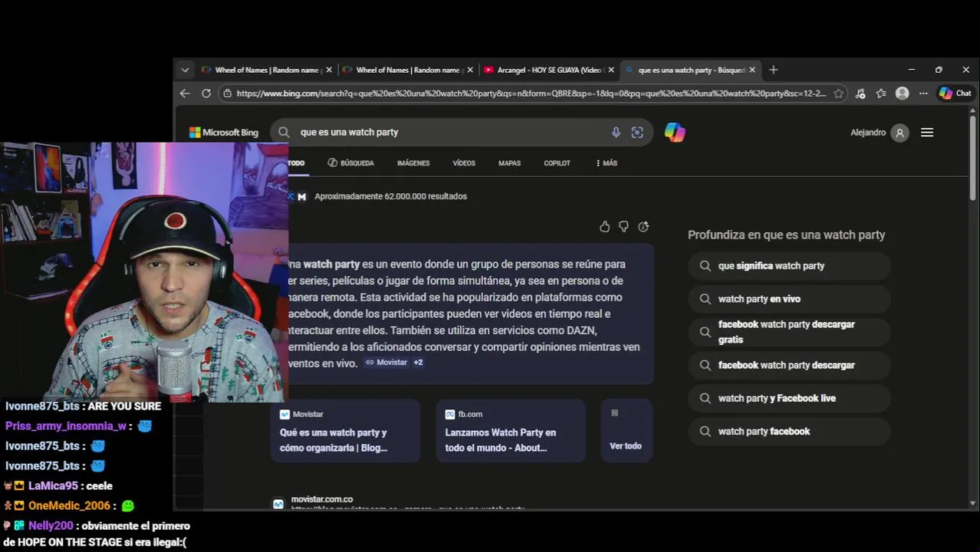
Task: Search 'watch party y Facebook live' suggestion
Action: pyautogui.click(x=789, y=399)
